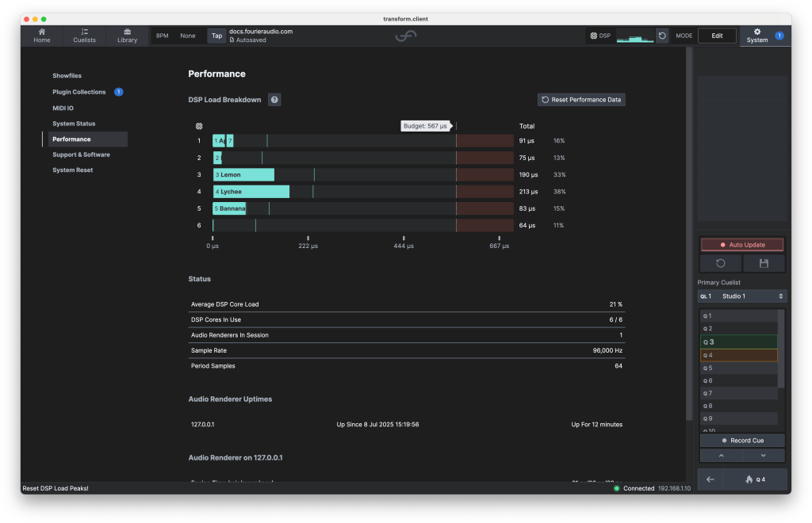Open the Cuelists view
Screen dimensions: 812x523
coord(84,36)
